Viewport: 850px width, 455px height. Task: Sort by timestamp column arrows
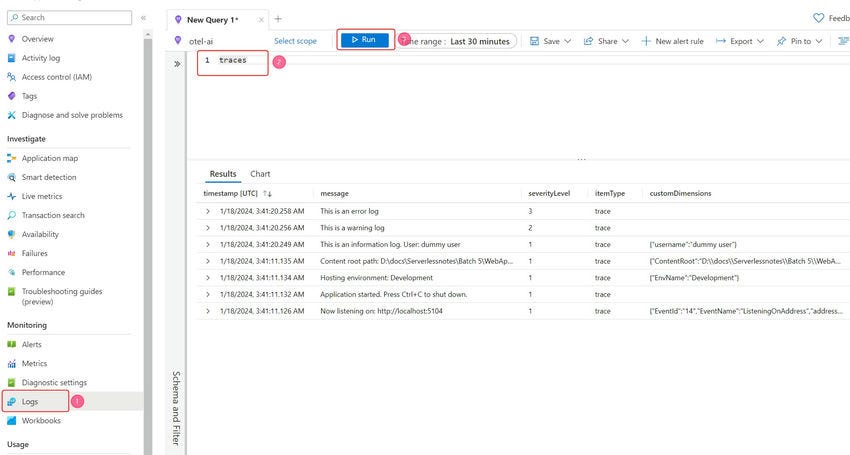[x=267, y=194]
